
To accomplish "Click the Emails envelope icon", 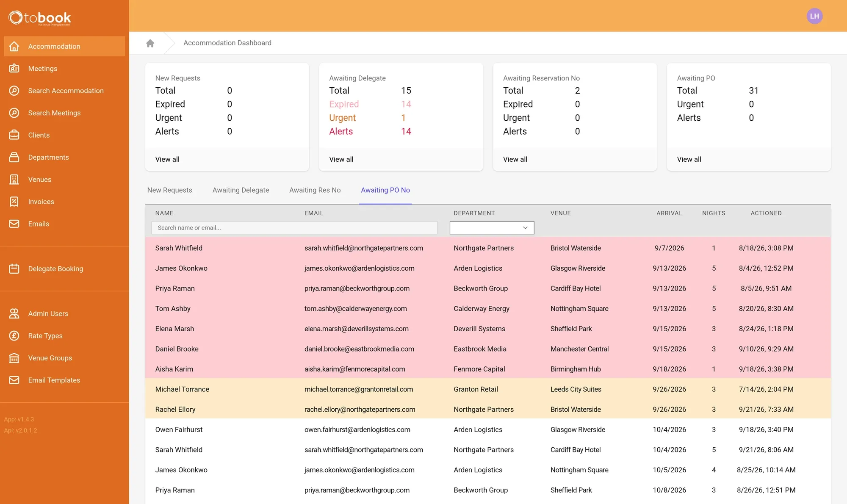I will [x=14, y=224].
